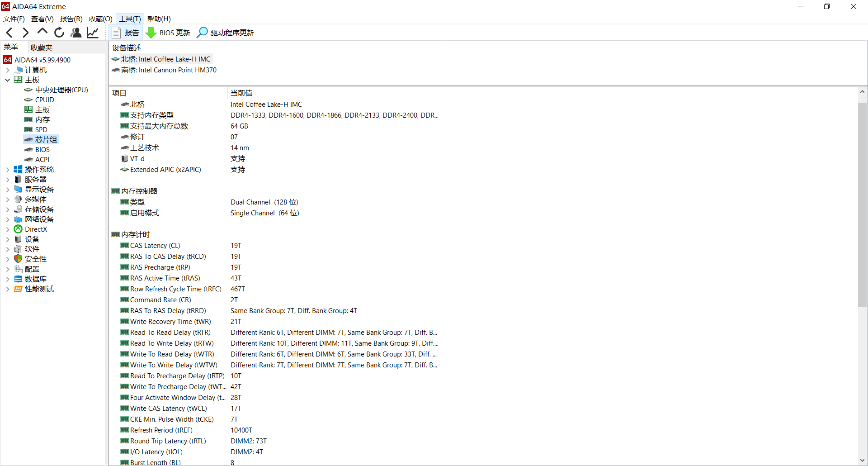Click the 多媒体 speaker icon
The height and width of the screenshot is (466, 868).
(18, 200)
